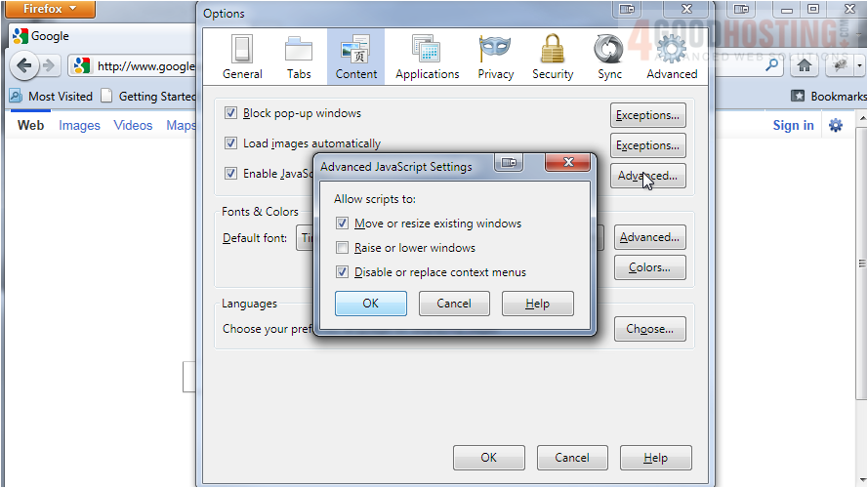Open the Privacy mask icon panel
The image size is (868, 488).
point(496,57)
